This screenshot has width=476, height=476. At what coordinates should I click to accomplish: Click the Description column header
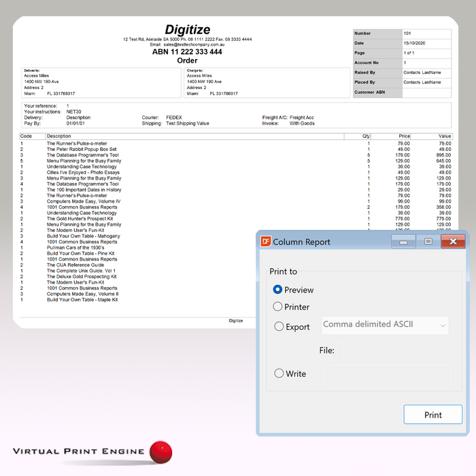(x=59, y=136)
